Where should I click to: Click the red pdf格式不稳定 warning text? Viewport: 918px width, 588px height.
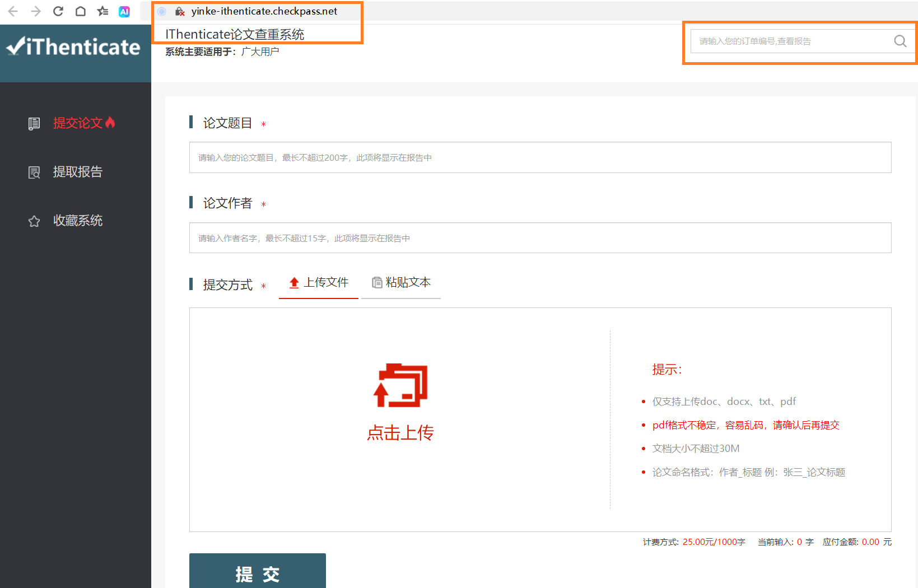point(746,425)
